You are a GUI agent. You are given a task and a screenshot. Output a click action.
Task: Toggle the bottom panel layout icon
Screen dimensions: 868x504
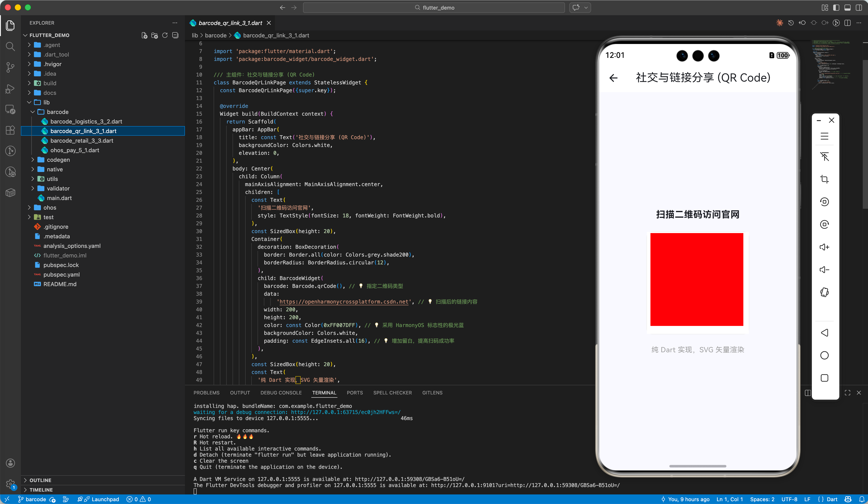coord(847,8)
